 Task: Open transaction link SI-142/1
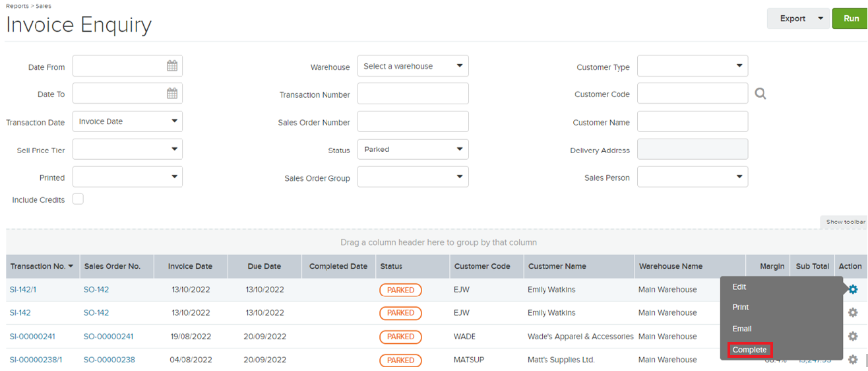point(23,290)
